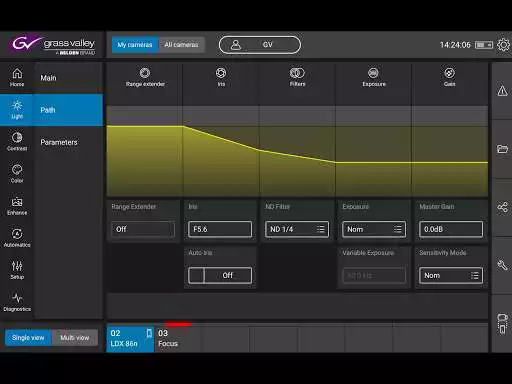This screenshot has width=512, height=384.
Task: Open the Exposure dropdown Nom
Action: tap(374, 229)
